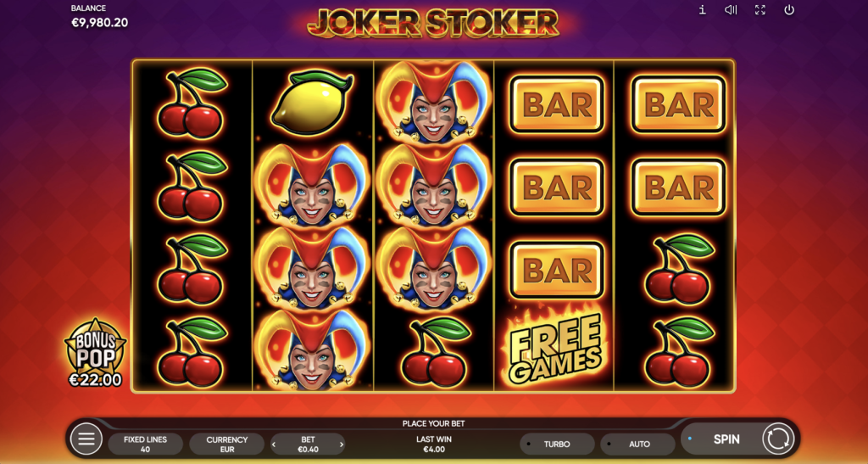
Task: Open the Currency EUR selector
Action: click(227, 444)
